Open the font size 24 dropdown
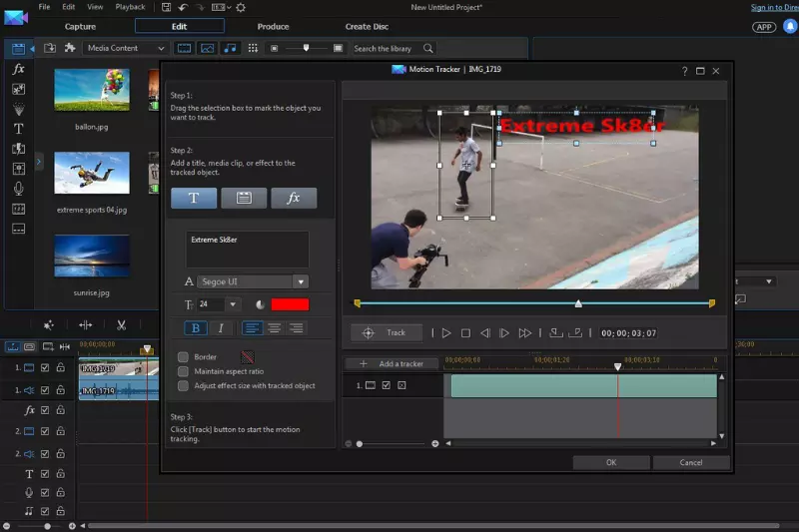This screenshot has width=799, height=532. pos(233,304)
